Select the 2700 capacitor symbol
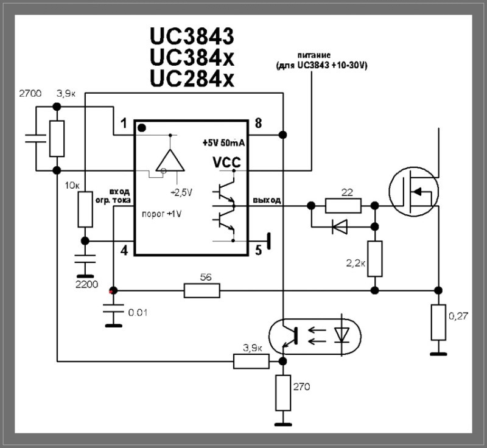 36,138
